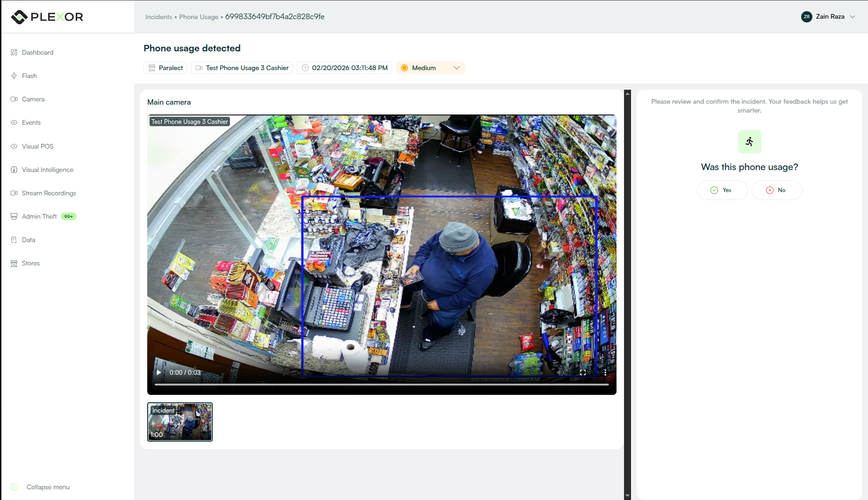
Task: Expand the Medium severity dropdown
Action: click(x=430, y=68)
